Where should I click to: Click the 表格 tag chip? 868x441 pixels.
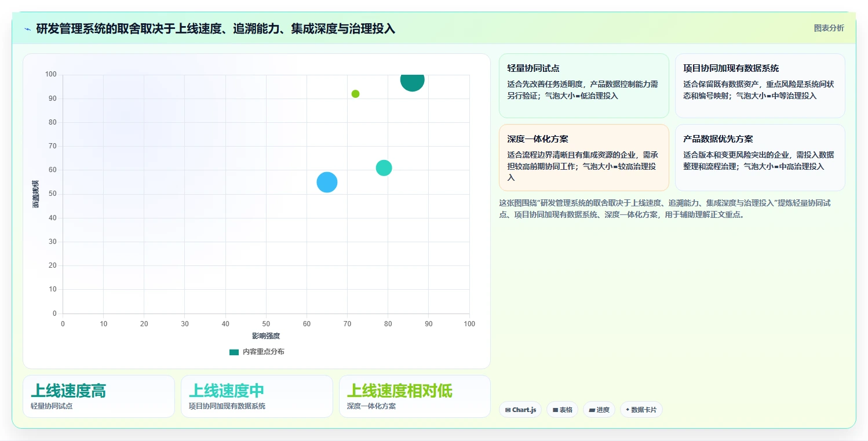562,410
